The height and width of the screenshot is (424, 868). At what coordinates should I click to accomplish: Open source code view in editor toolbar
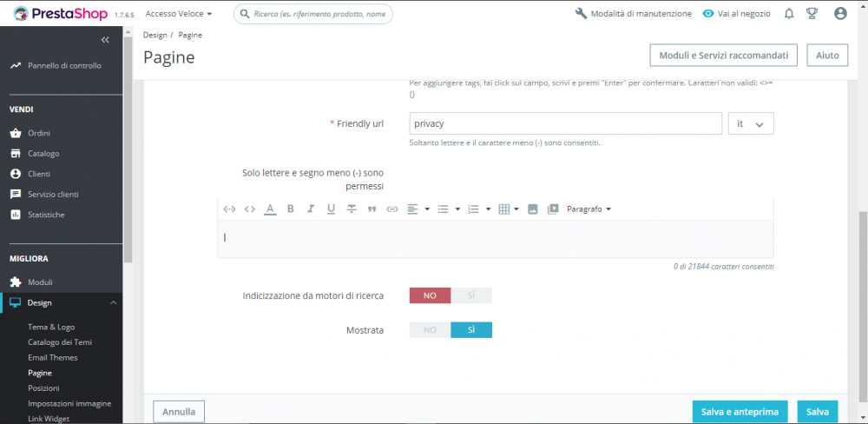point(250,209)
